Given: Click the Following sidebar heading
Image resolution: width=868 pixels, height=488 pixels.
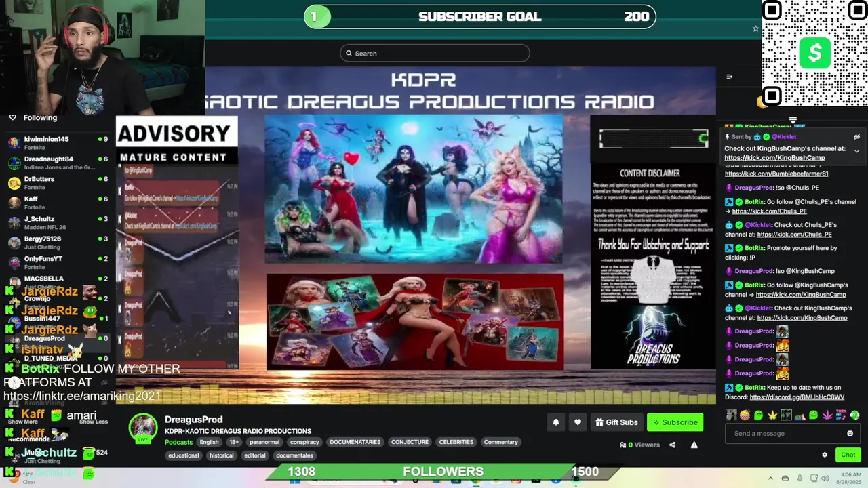Looking at the screenshot, I should click(40, 118).
